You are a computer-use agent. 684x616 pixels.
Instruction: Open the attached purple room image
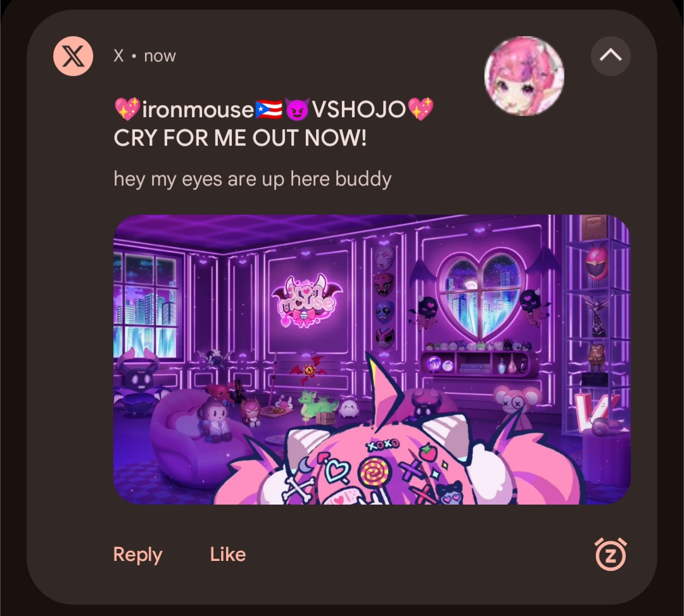[372, 360]
